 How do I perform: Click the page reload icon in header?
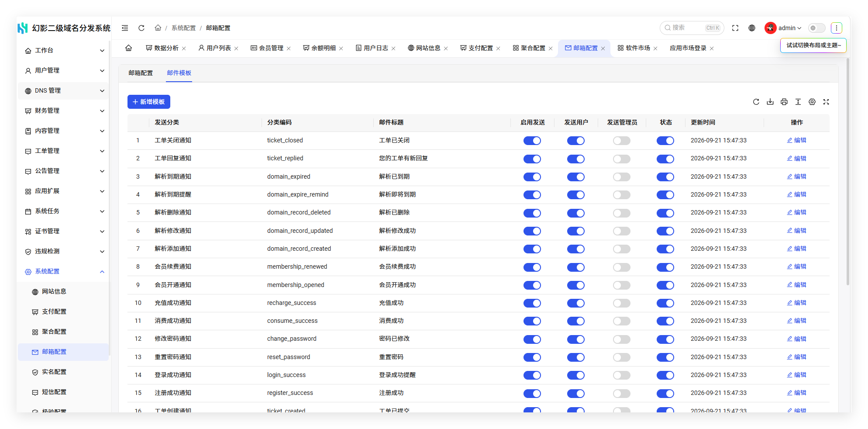(141, 28)
